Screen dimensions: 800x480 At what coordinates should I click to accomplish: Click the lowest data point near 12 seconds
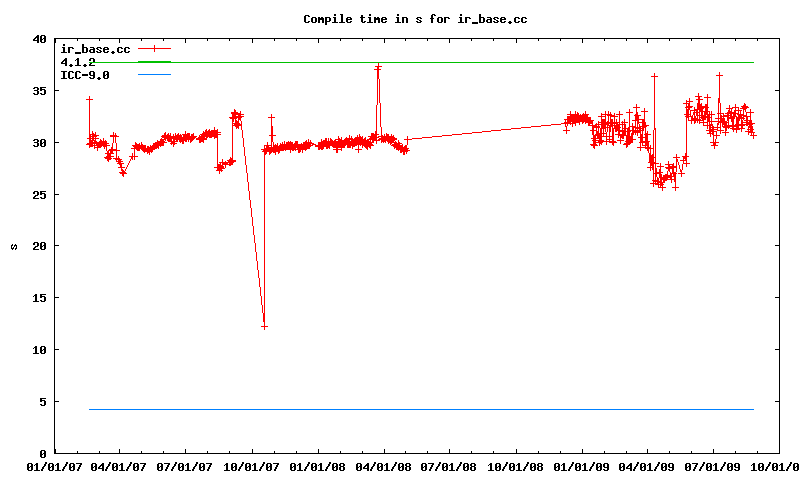pyautogui.click(x=264, y=326)
